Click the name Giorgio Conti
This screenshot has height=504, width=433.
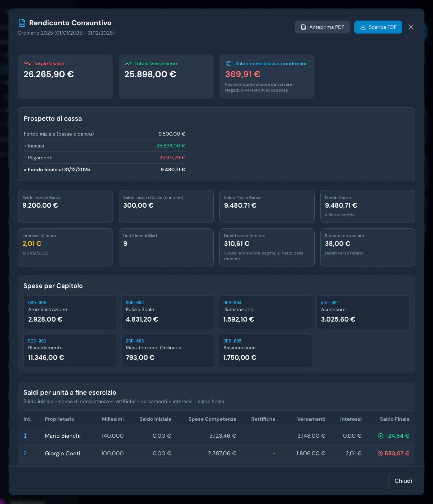click(x=62, y=454)
